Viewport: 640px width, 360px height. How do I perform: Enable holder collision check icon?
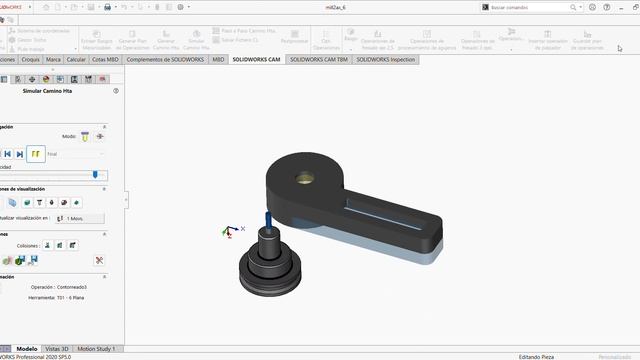[x=60, y=245]
